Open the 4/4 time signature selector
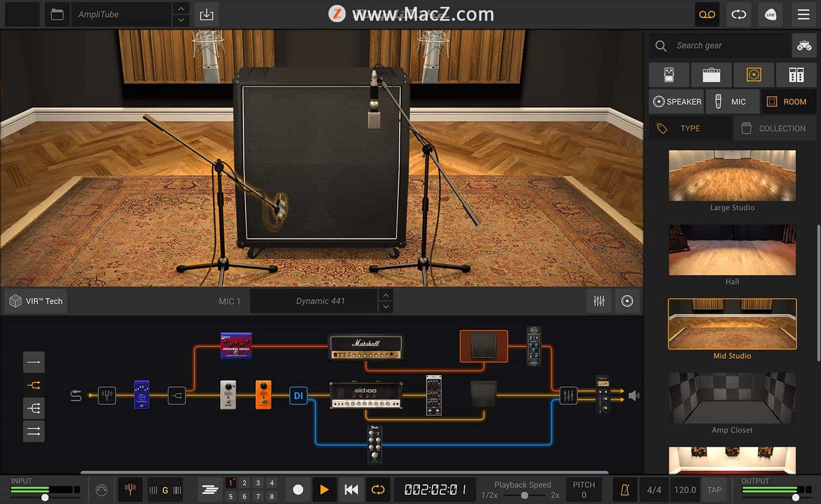The width and height of the screenshot is (821, 504). 654,490
